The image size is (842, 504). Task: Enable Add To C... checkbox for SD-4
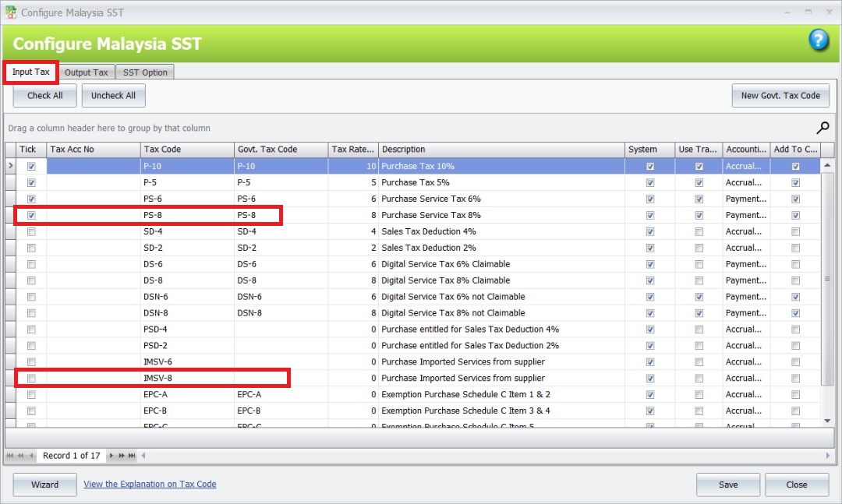795,231
